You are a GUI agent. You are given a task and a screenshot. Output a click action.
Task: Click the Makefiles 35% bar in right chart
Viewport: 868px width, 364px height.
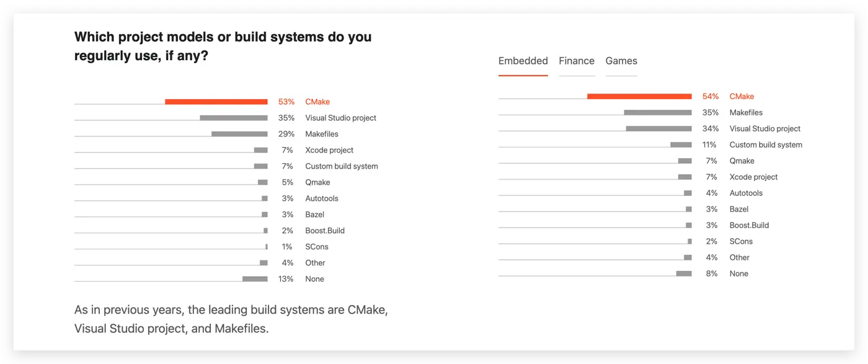[x=657, y=112]
